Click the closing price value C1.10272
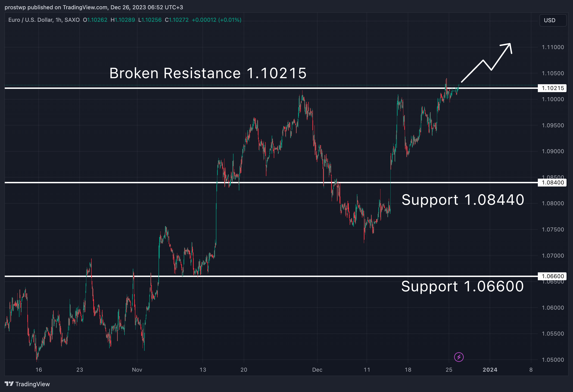 click(x=177, y=20)
